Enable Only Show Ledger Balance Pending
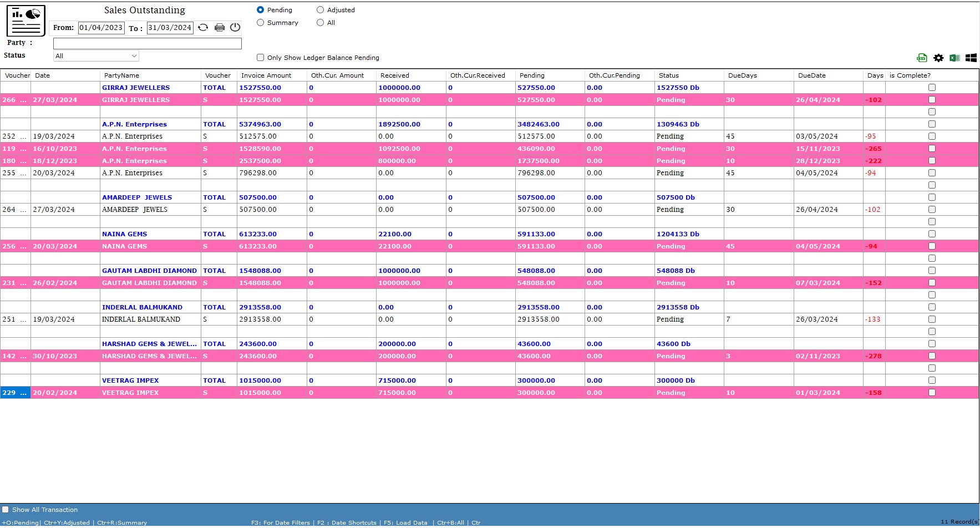This screenshot has width=980, height=528. click(x=260, y=58)
